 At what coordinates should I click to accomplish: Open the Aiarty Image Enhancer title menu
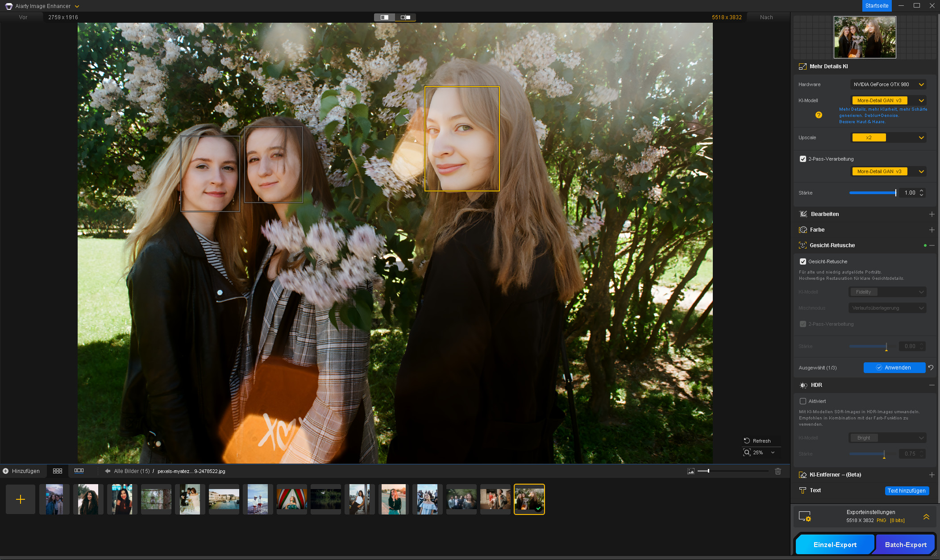pos(77,6)
